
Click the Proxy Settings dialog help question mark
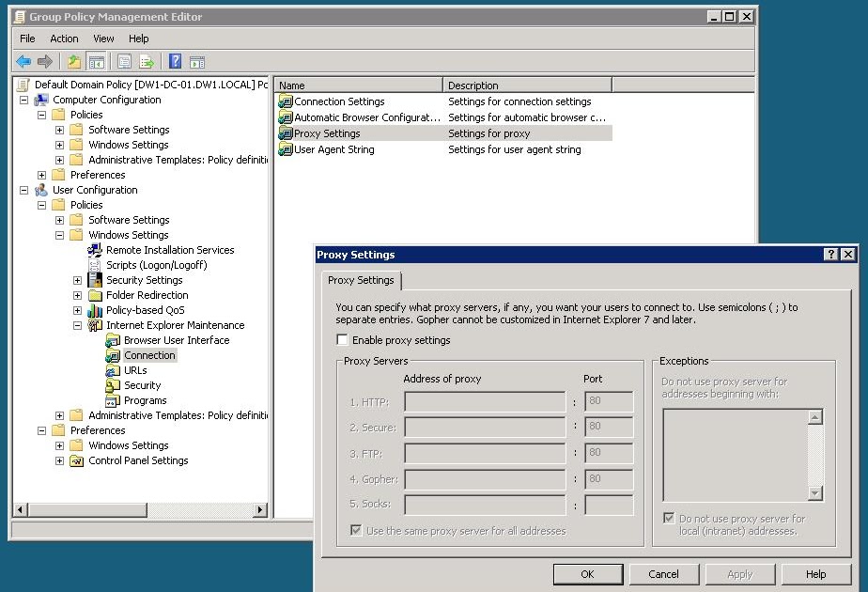click(x=831, y=255)
